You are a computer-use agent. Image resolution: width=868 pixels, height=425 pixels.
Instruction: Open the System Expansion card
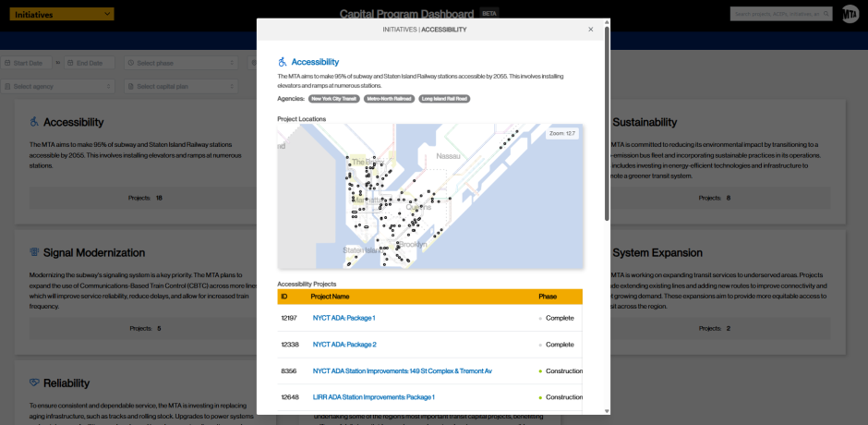pos(728,293)
